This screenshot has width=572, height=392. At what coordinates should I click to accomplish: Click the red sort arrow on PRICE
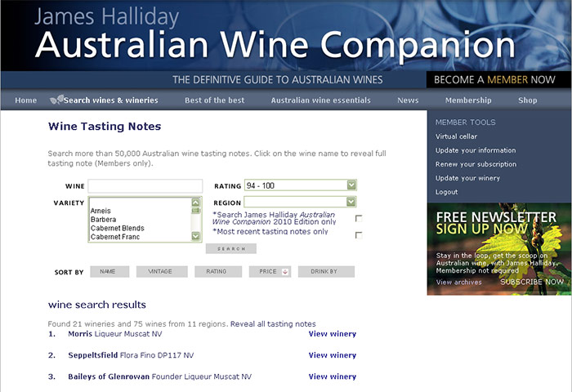point(285,272)
